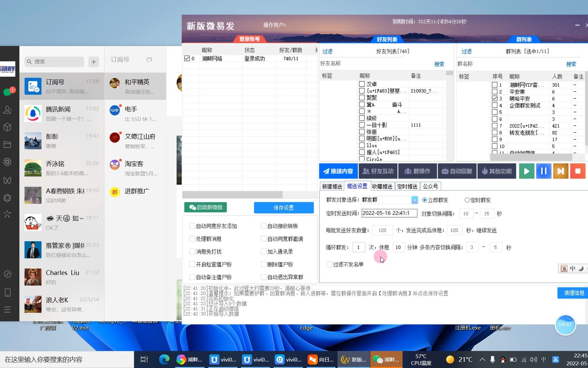Click the microphone tray icon

[492, 359]
